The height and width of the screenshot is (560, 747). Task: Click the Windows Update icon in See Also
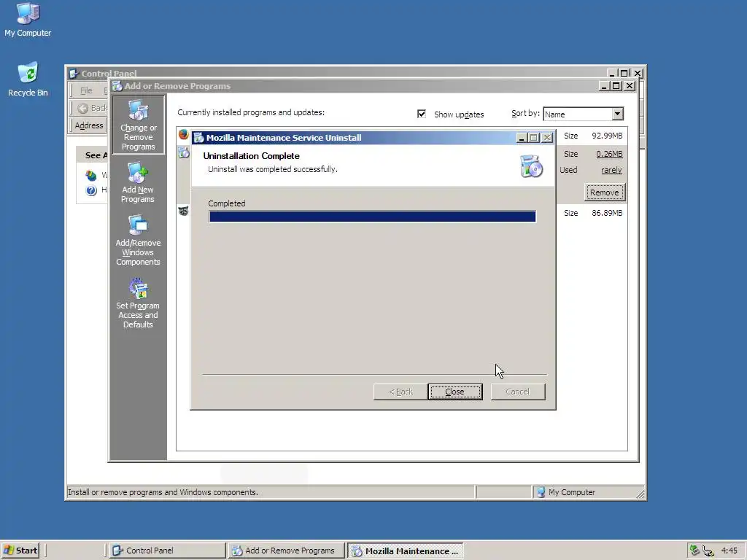click(91, 175)
